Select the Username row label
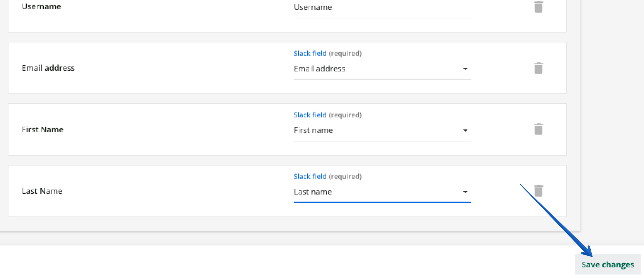This screenshot has height=278, width=644. click(x=41, y=7)
